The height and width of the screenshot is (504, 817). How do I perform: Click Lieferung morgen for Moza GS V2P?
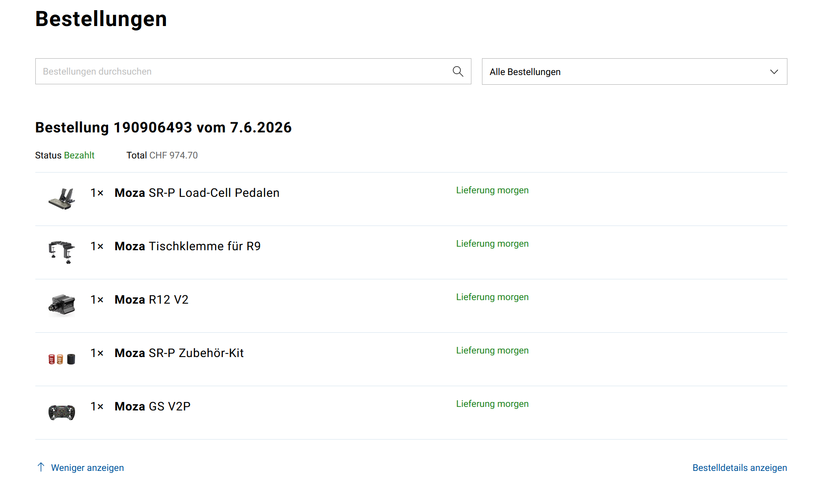point(492,404)
